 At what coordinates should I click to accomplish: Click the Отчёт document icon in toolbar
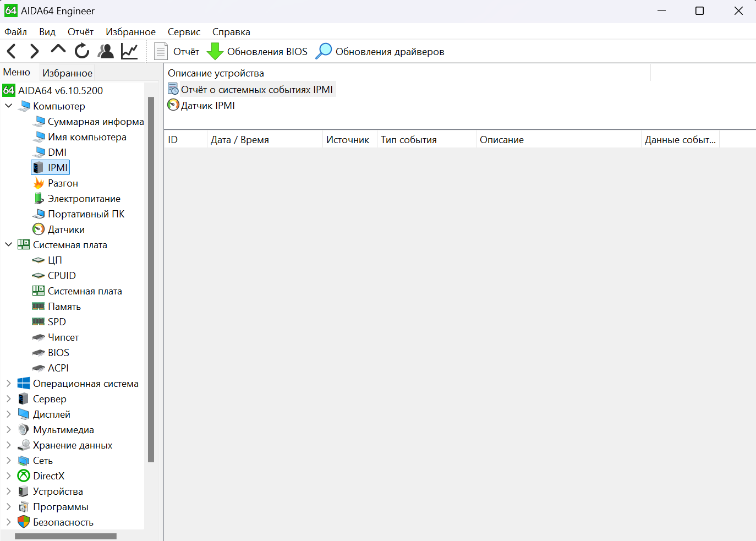pos(161,51)
